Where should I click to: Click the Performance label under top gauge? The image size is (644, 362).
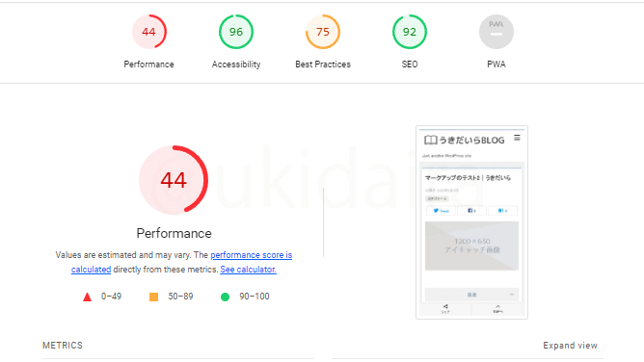pos(149,65)
